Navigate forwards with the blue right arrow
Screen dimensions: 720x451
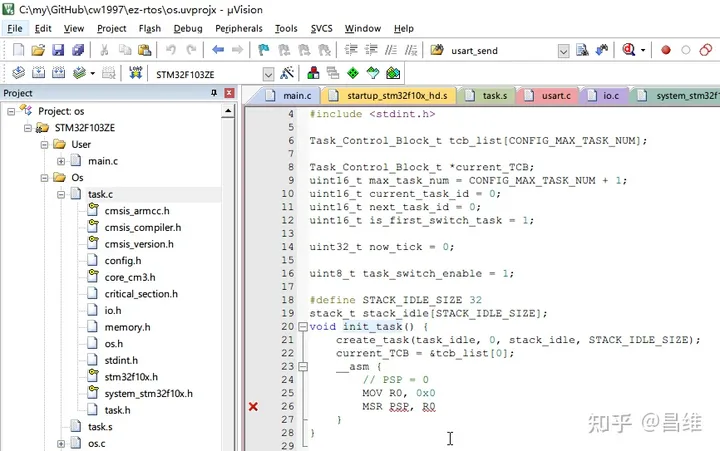237,50
